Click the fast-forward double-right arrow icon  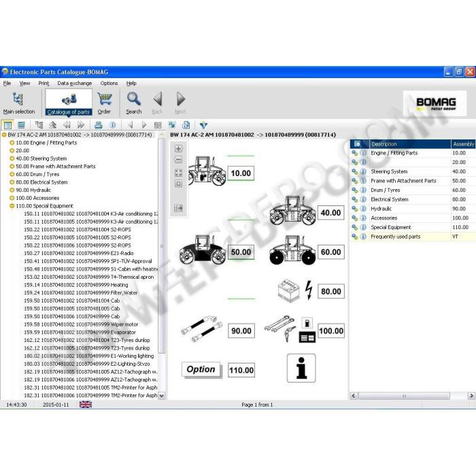[80, 124]
